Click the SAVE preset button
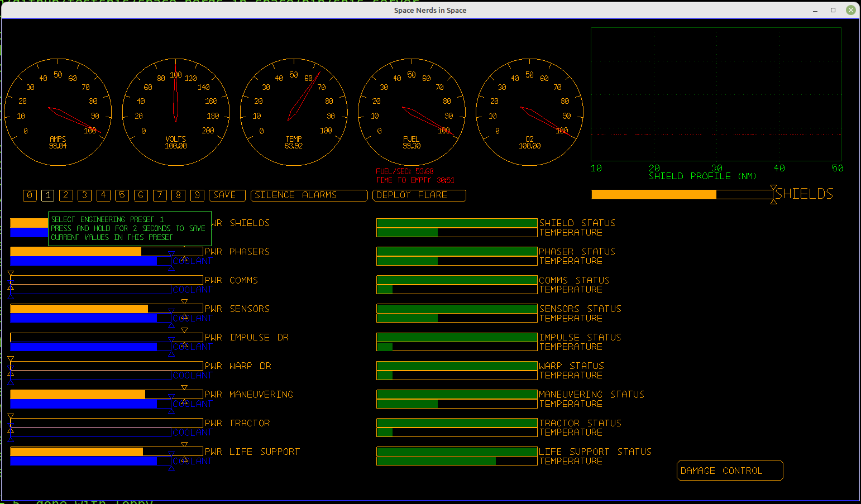 coord(227,195)
